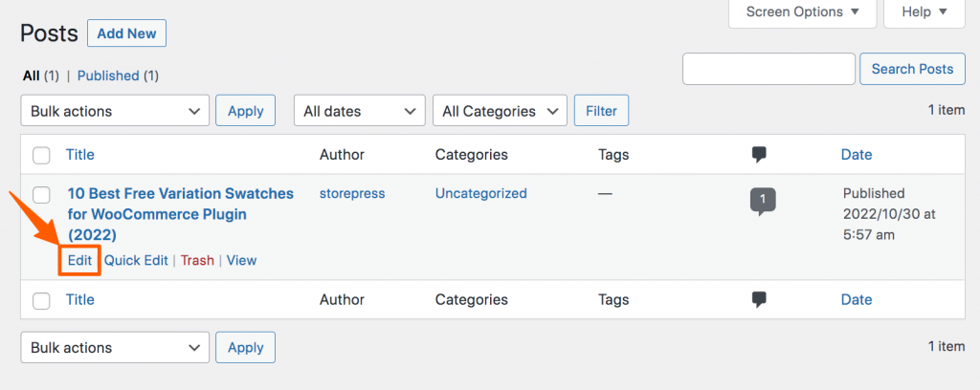Tick the checkbox beside the Variation Swatches post
980x390 pixels.
(x=41, y=195)
